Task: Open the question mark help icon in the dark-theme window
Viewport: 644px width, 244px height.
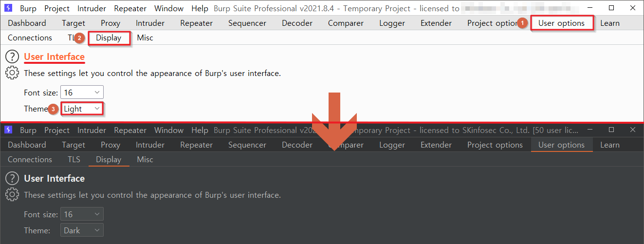Action: pos(12,179)
